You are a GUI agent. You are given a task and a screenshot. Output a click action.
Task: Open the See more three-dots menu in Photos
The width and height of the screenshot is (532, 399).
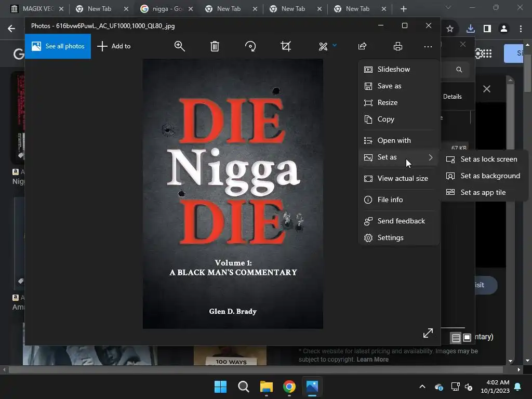click(428, 46)
